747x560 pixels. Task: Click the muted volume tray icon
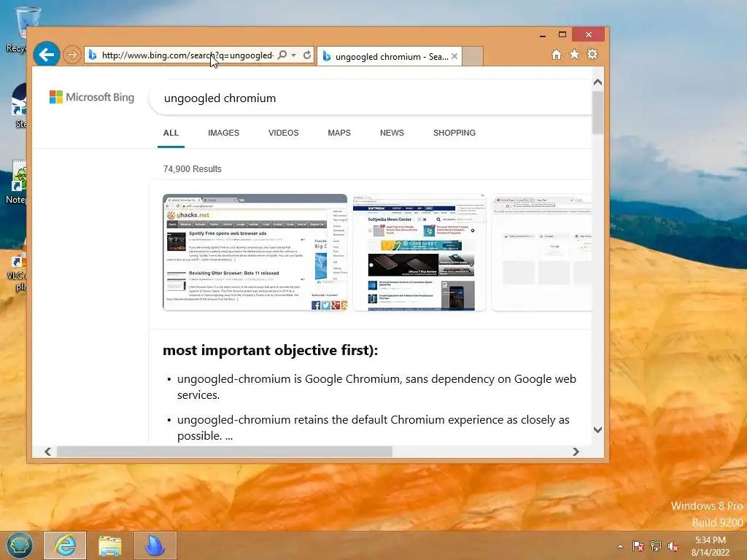coord(673,546)
